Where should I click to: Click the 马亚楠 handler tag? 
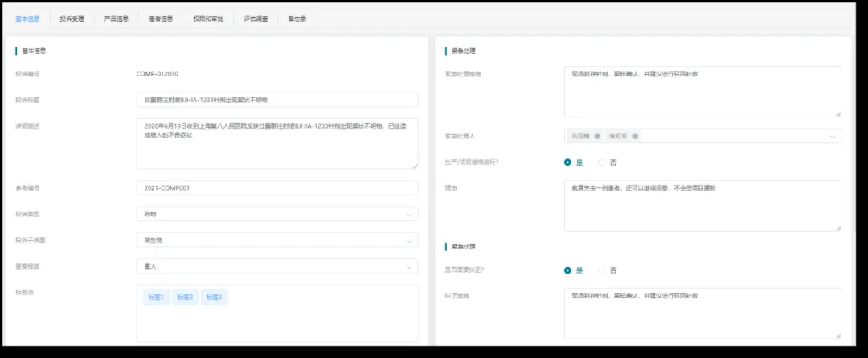pos(585,136)
